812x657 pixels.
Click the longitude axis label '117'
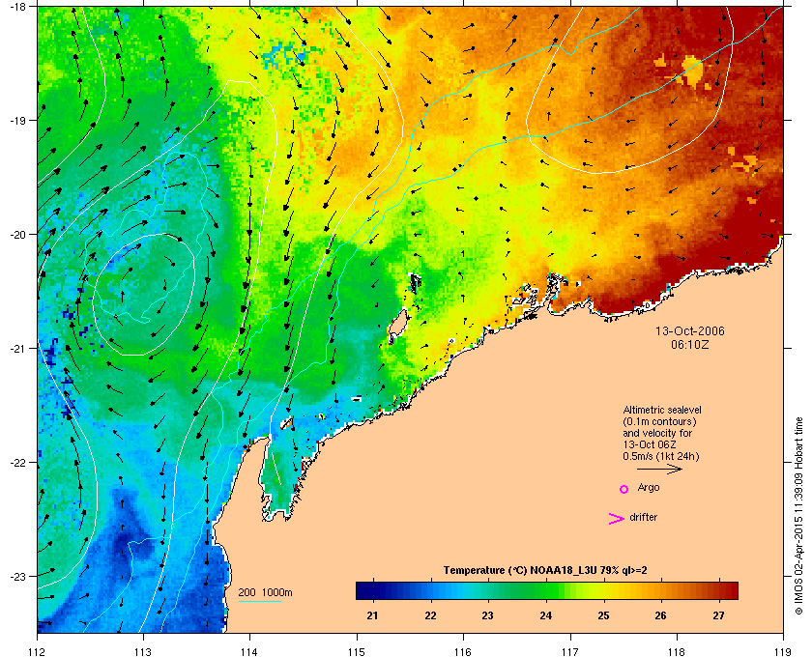click(570, 652)
